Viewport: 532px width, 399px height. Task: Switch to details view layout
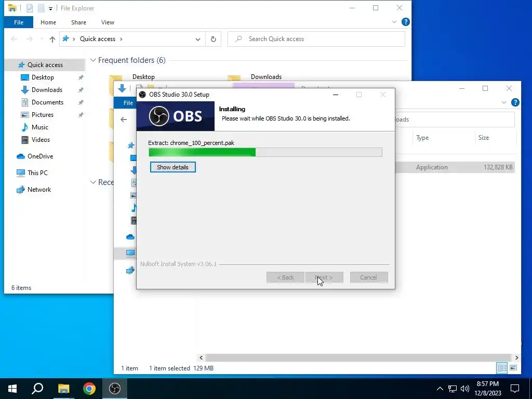(x=502, y=368)
